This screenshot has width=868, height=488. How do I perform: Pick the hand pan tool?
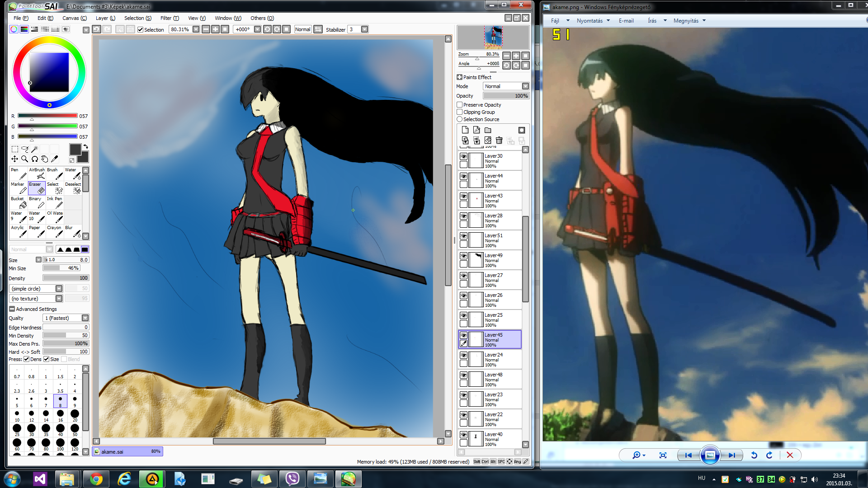[44, 159]
